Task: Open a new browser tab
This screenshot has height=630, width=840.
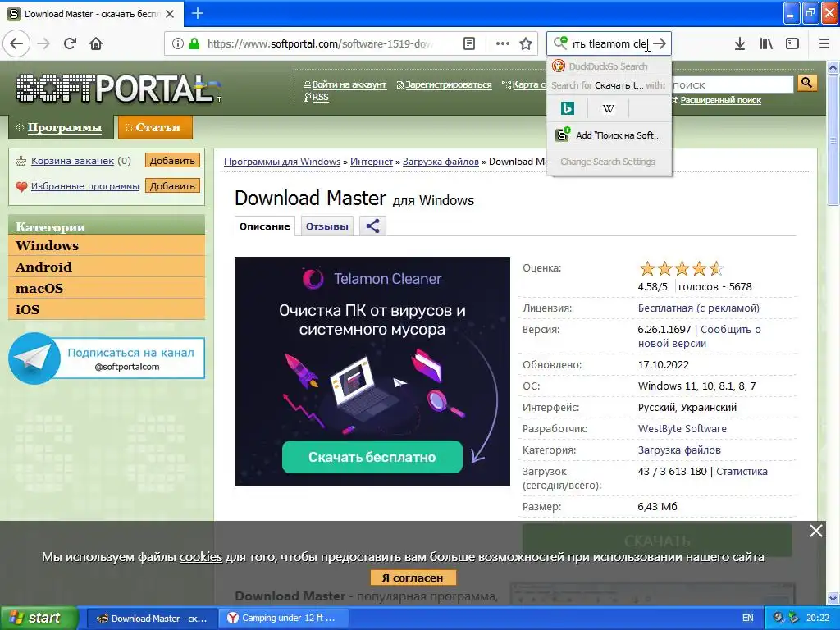Action: tap(198, 13)
